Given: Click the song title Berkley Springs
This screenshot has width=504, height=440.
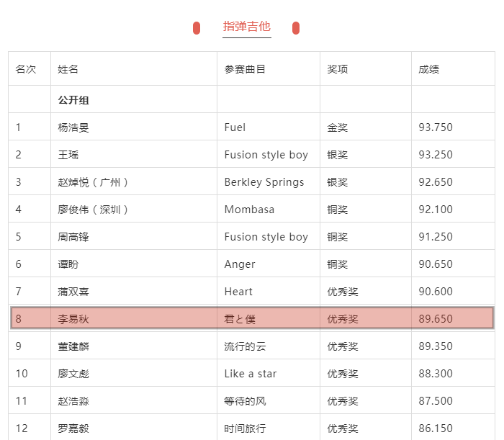Looking at the screenshot, I should click(264, 182).
